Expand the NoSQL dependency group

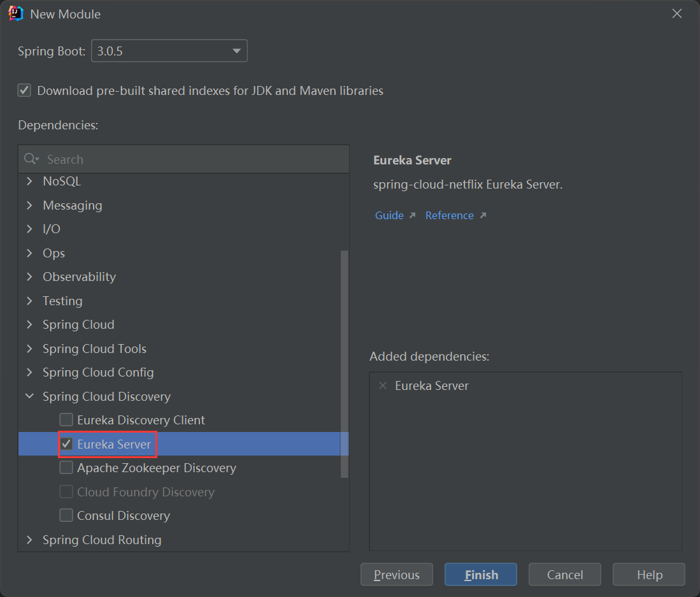pyautogui.click(x=29, y=182)
